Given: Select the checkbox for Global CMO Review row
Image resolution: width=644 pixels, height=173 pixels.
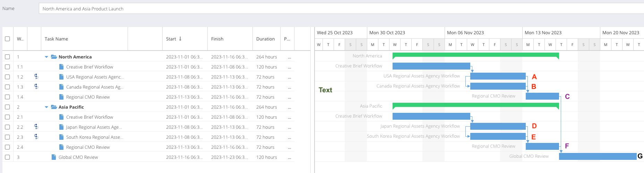Looking at the screenshot, I should pyautogui.click(x=7, y=157).
